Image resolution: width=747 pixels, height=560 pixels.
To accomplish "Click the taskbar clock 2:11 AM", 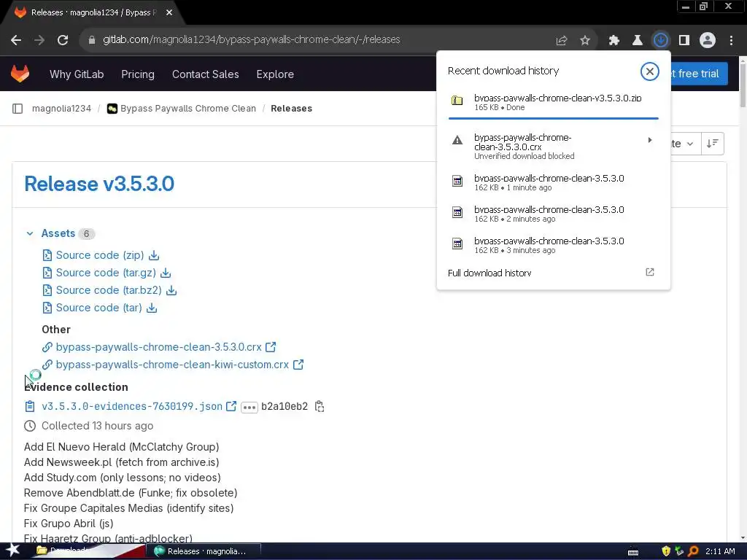I will pyautogui.click(x=720, y=551).
